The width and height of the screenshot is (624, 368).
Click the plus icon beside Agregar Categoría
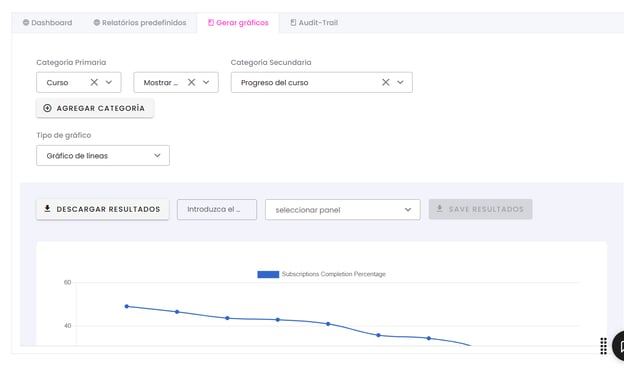point(47,108)
